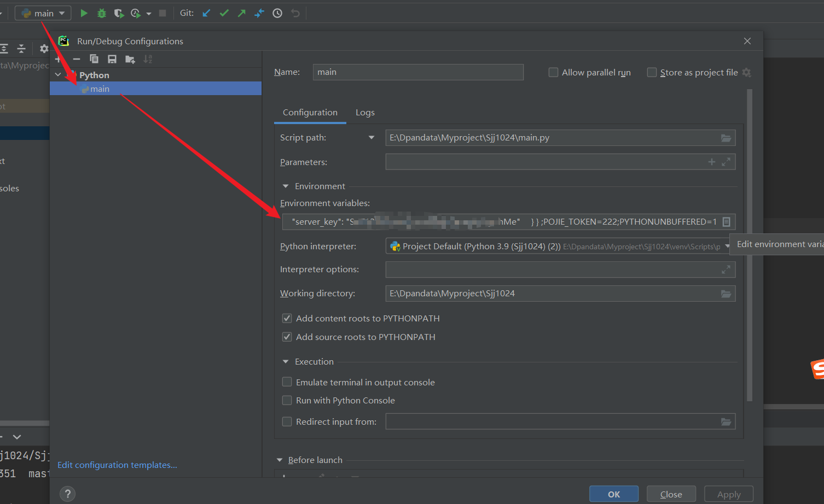This screenshot has height=504, width=824.
Task: Copy the selected configuration using duplicate icon
Action: pyautogui.click(x=94, y=58)
